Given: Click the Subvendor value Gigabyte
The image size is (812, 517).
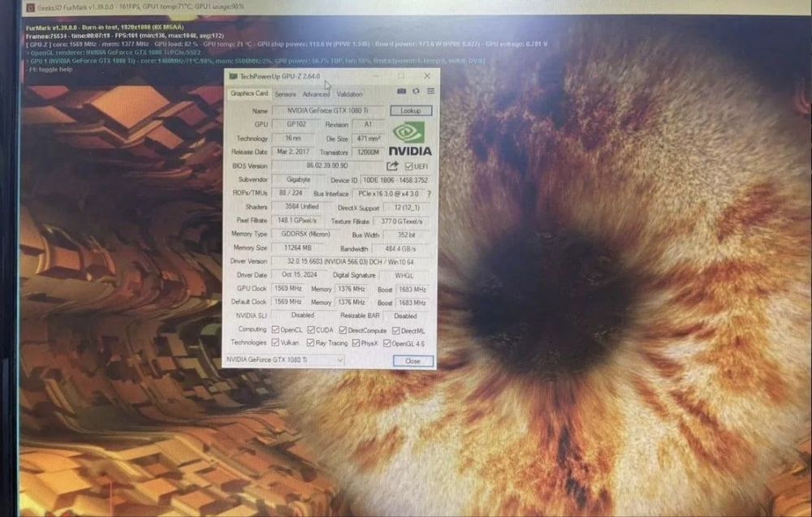Looking at the screenshot, I should 298,179.
